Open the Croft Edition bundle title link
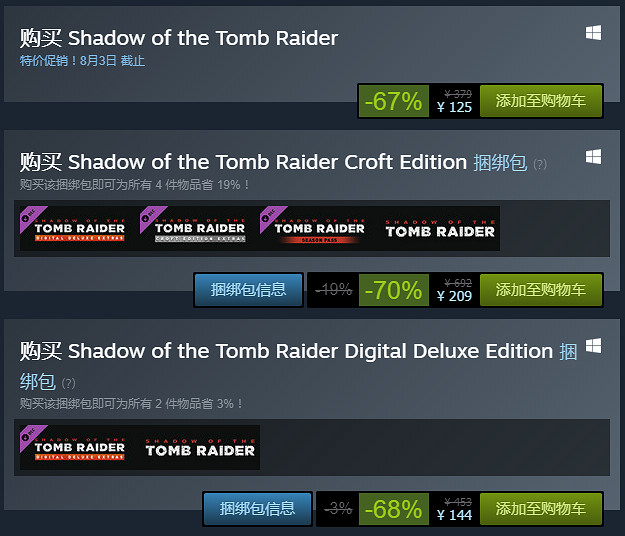625x536 pixels. point(499,162)
